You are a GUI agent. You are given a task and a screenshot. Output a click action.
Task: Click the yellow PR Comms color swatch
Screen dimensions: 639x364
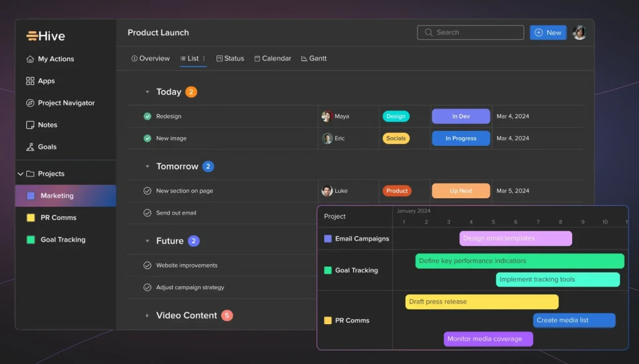click(x=31, y=218)
